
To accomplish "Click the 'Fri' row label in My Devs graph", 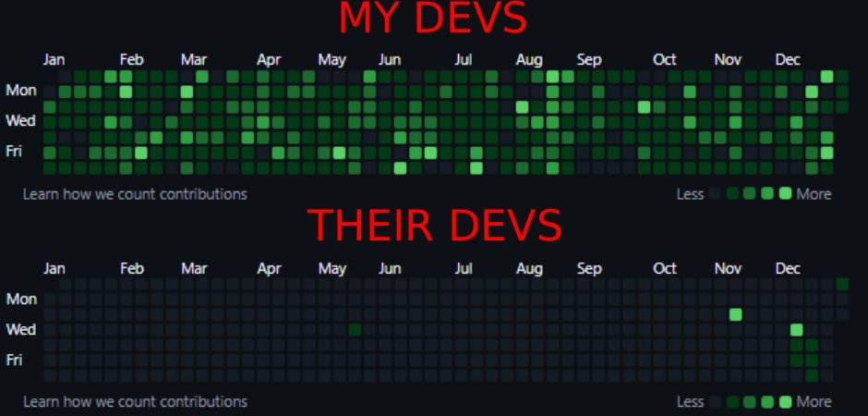I will tap(14, 151).
